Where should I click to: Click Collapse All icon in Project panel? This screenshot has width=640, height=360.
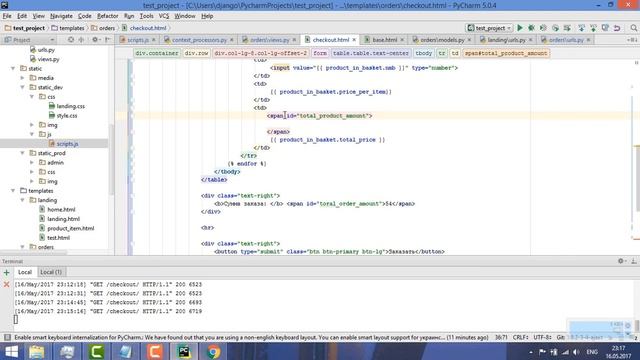point(81,40)
